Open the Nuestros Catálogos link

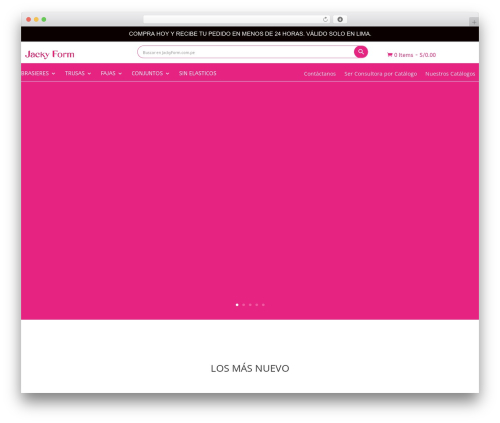pyautogui.click(x=450, y=74)
